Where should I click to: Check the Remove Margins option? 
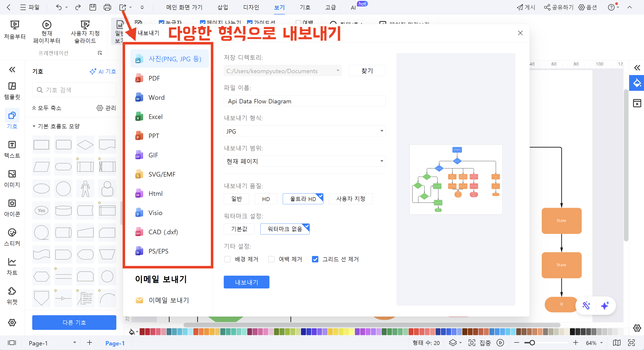point(271,259)
